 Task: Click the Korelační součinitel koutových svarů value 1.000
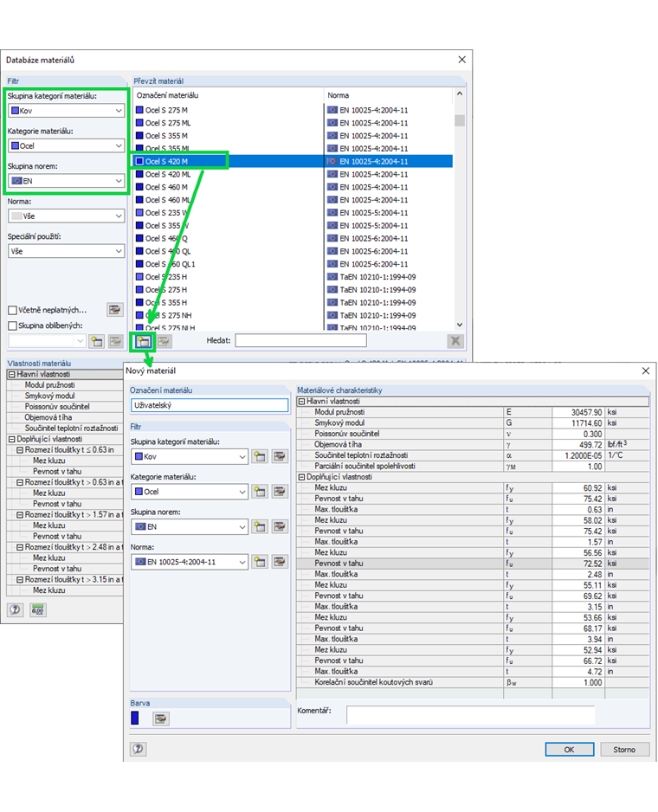tap(578, 682)
